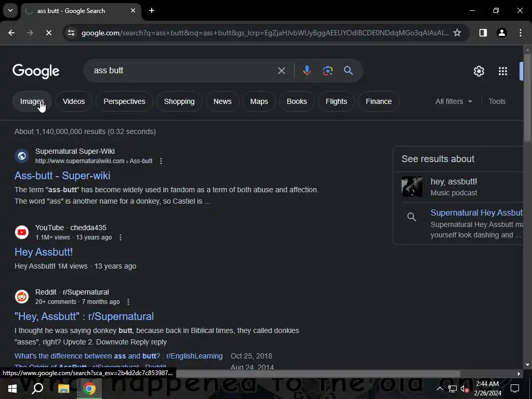
Task: Search by voice microphone icon
Action: click(307, 71)
